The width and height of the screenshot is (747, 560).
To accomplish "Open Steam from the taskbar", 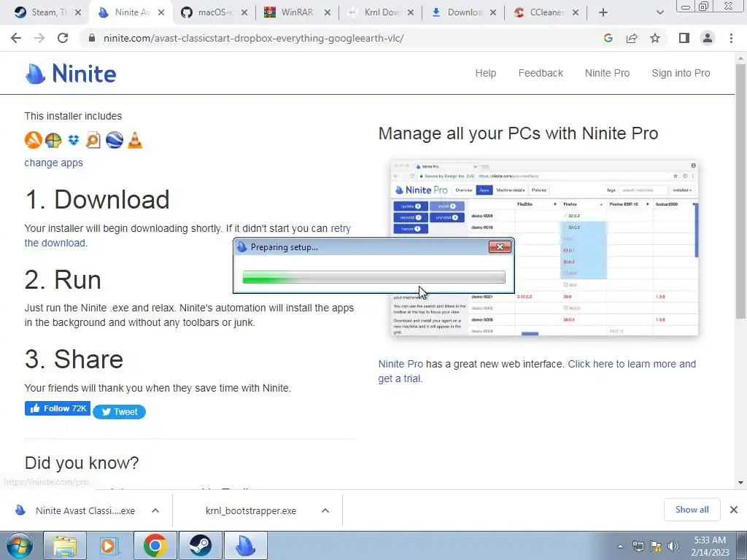I will coord(200,545).
